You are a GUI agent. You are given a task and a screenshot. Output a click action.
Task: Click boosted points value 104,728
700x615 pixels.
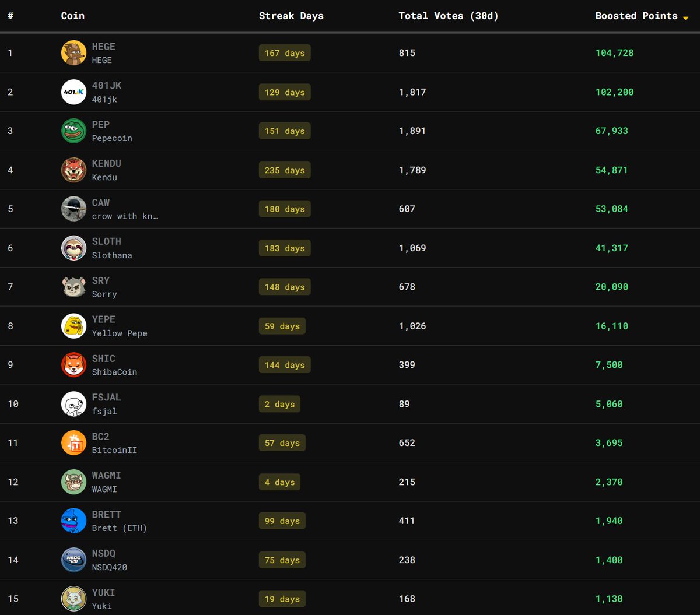coord(614,53)
